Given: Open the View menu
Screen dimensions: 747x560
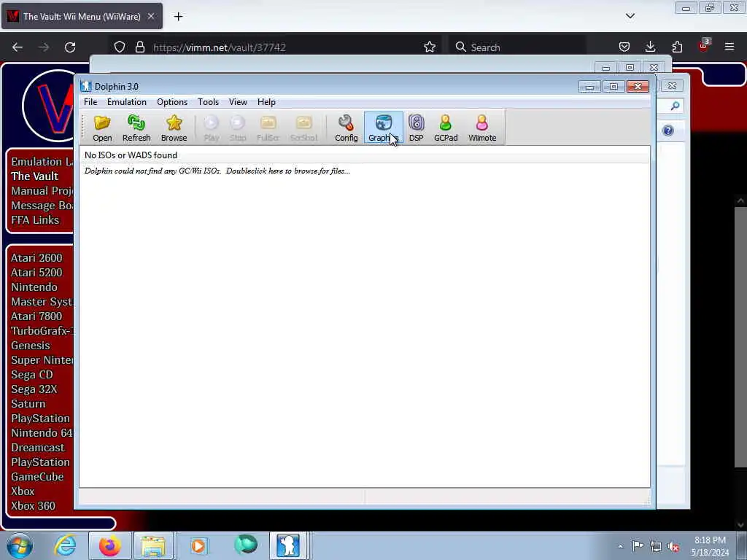Looking at the screenshot, I should pos(238,102).
